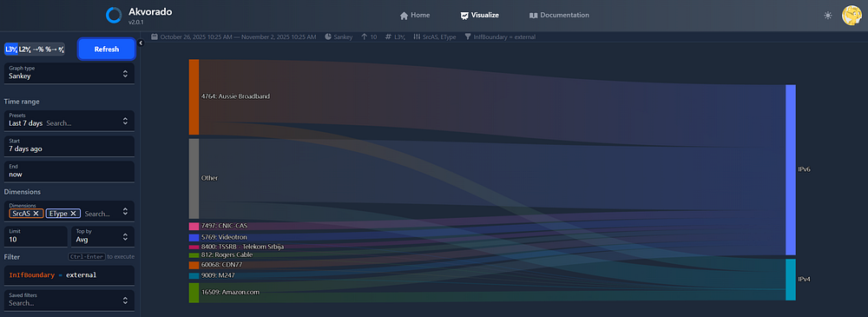Click the 'SrcAS, EType' summary text
The width and height of the screenshot is (868, 317).
coord(439,37)
